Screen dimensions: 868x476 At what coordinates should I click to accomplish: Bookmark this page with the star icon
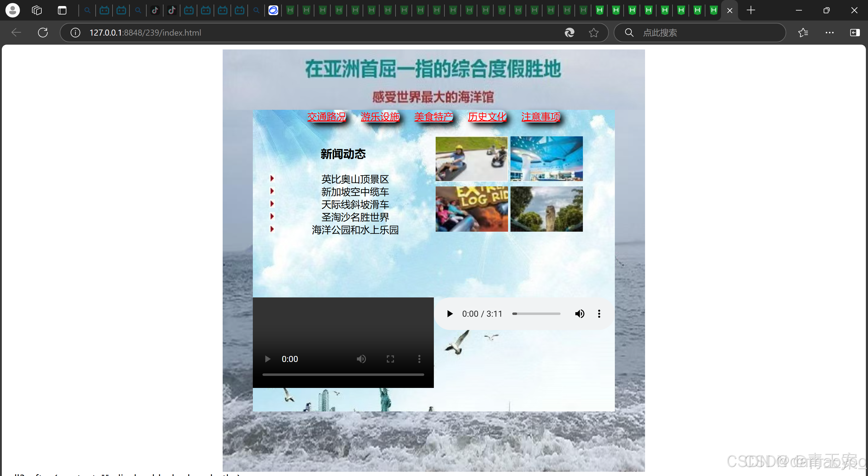pos(593,33)
